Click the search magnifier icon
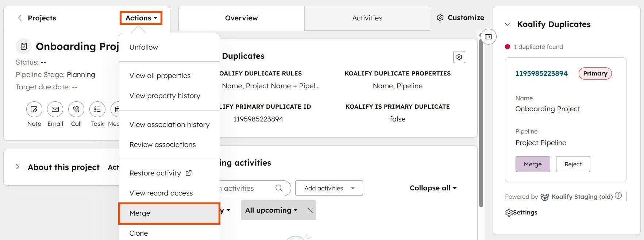 (x=279, y=188)
